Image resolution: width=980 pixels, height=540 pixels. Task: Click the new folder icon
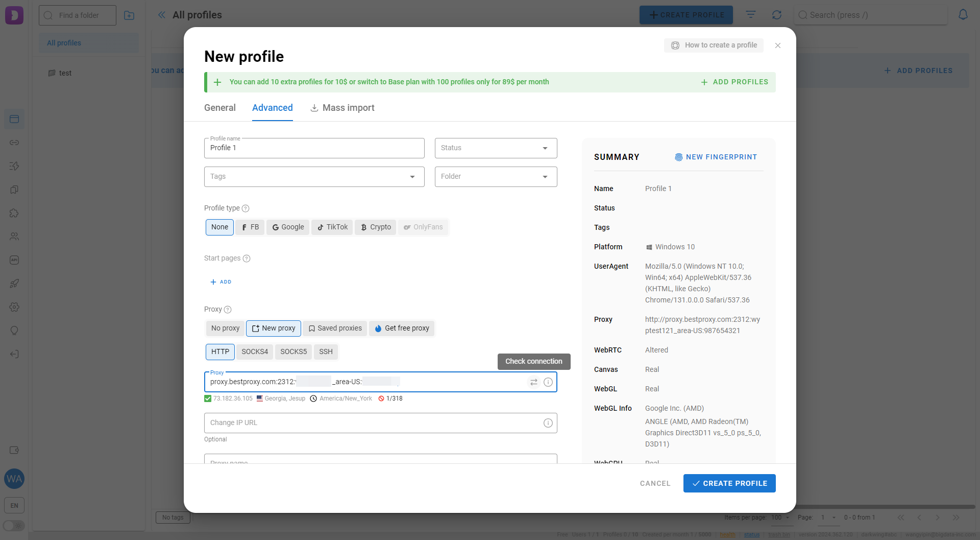[x=129, y=15]
